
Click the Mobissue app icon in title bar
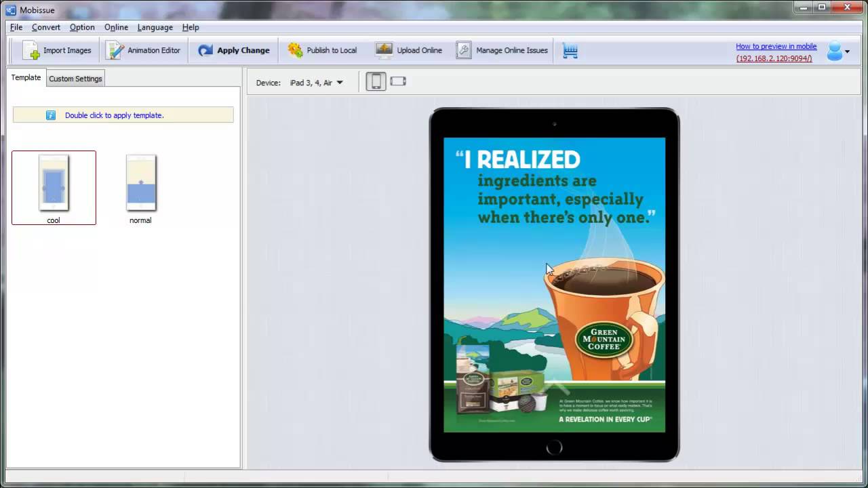point(11,9)
